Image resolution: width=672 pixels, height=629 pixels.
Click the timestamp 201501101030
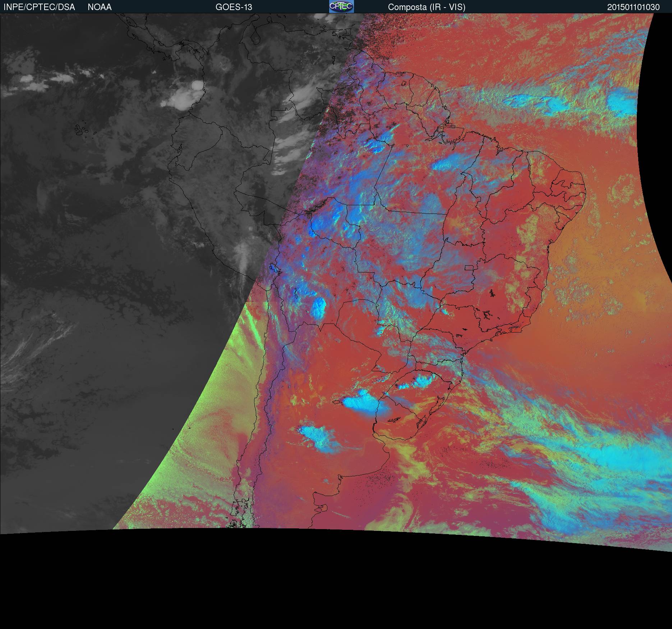tap(634, 7)
